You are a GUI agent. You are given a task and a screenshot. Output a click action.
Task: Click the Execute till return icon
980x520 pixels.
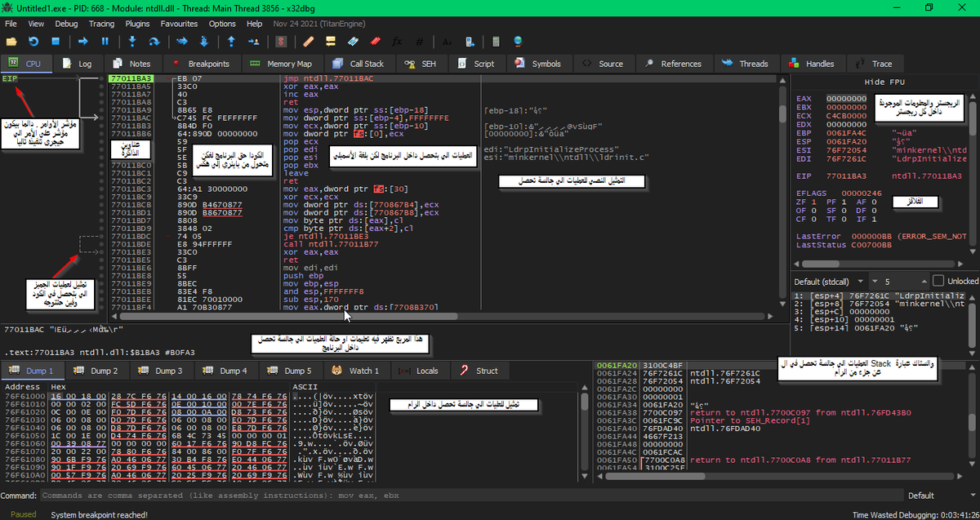(231, 41)
